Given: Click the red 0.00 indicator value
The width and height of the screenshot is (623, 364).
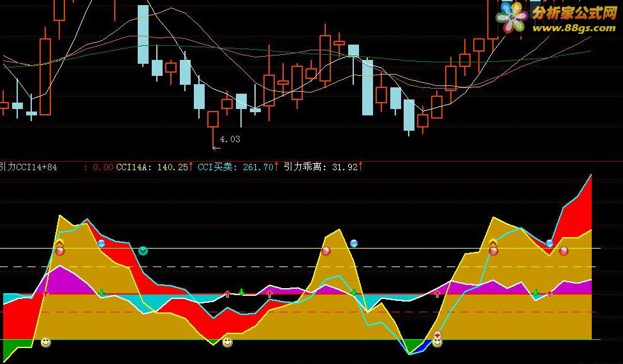Looking at the screenshot, I should coord(103,167).
